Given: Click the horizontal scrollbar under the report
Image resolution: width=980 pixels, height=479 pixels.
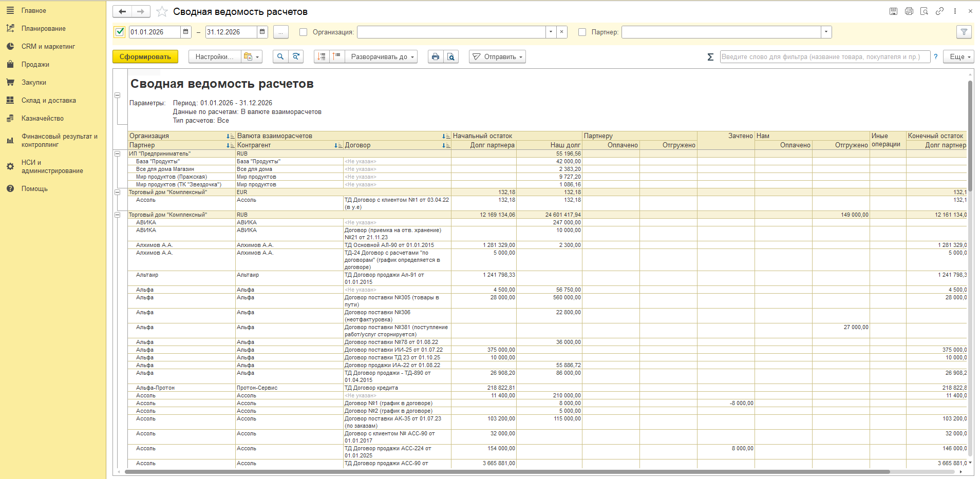Looking at the screenshot, I should (506, 471).
